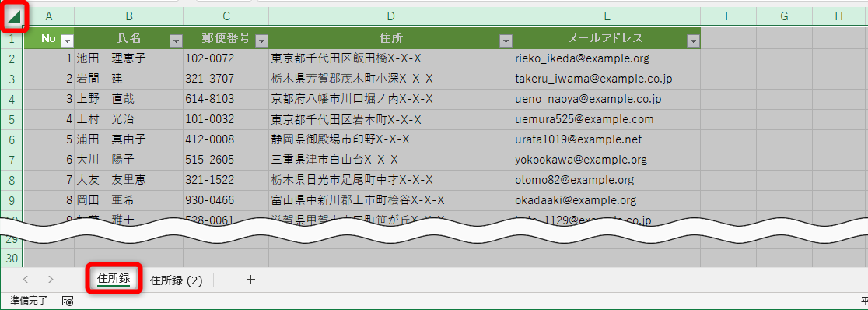Select row 3 header
Viewport: 868px width, 310px height.
click(12, 79)
